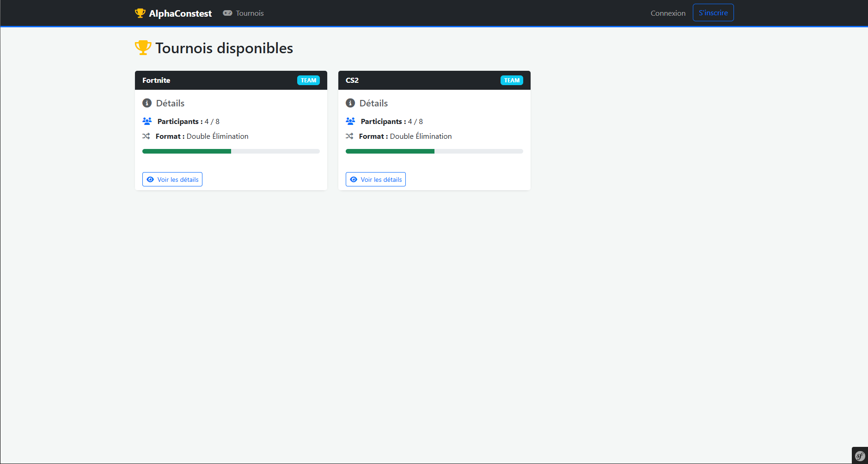Screen dimensions: 868x464
Task: Click the AlphaConstest trophy logo icon
Action: coord(140,13)
